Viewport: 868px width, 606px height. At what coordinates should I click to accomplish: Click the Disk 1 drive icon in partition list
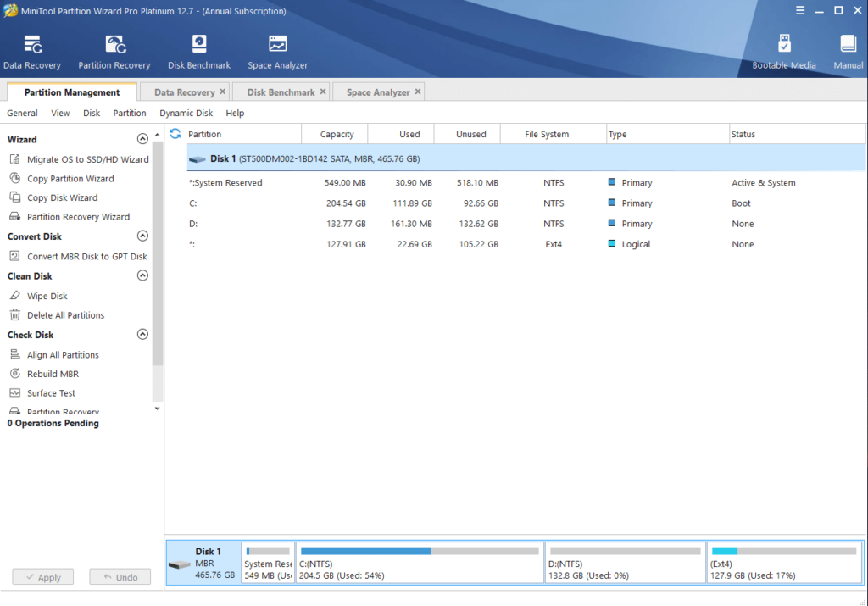[x=197, y=159]
